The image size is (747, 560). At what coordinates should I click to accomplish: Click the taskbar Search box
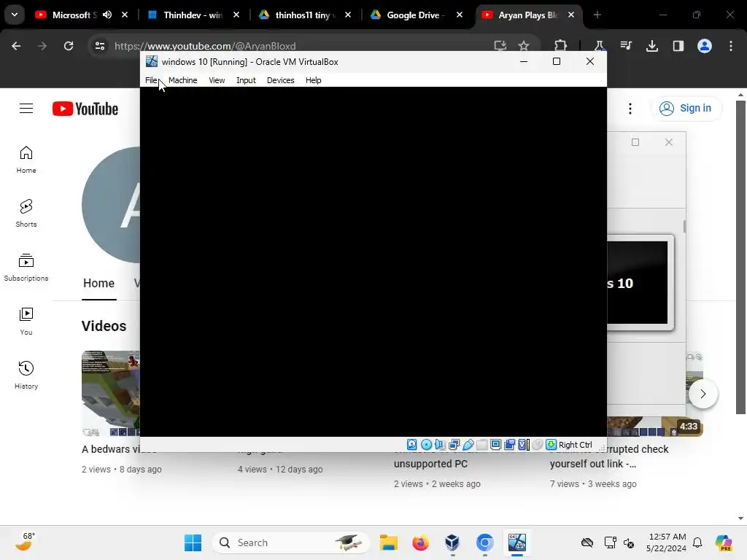click(x=290, y=542)
